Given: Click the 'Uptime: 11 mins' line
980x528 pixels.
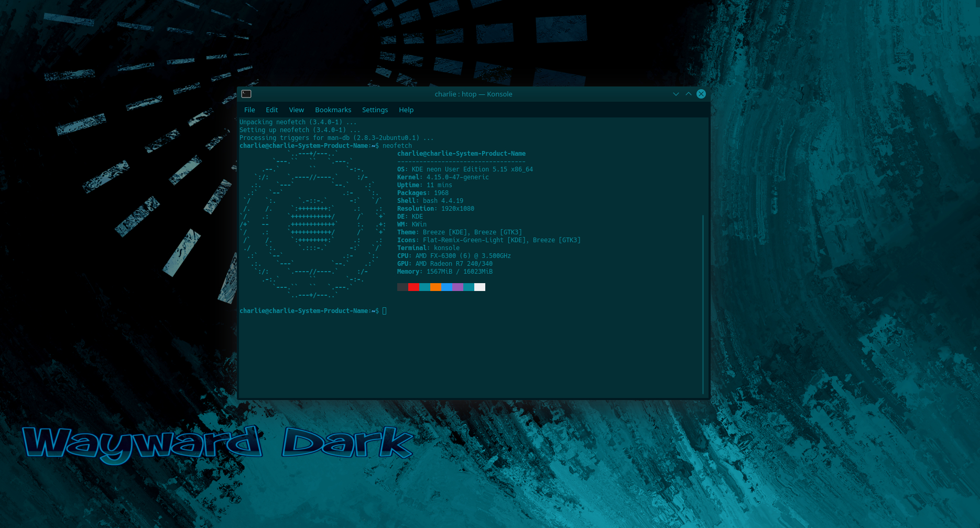Looking at the screenshot, I should (x=424, y=185).
